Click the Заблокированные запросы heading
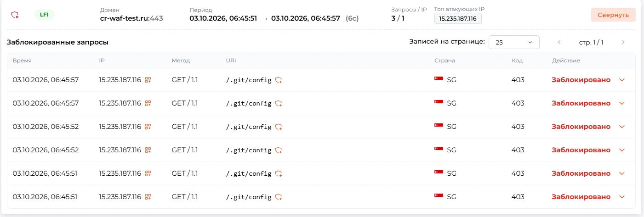The height and width of the screenshot is (217, 644). (57, 42)
